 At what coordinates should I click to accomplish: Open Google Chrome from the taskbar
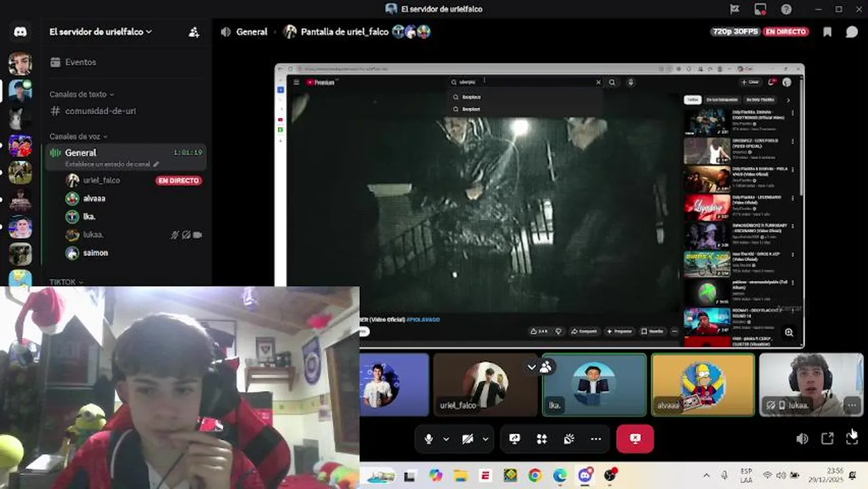(x=535, y=476)
